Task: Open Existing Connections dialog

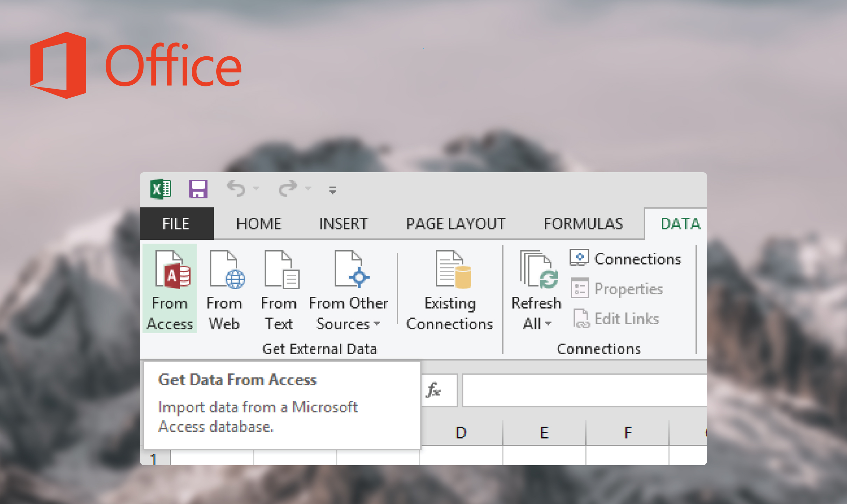Action: pyautogui.click(x=450, y=289)
